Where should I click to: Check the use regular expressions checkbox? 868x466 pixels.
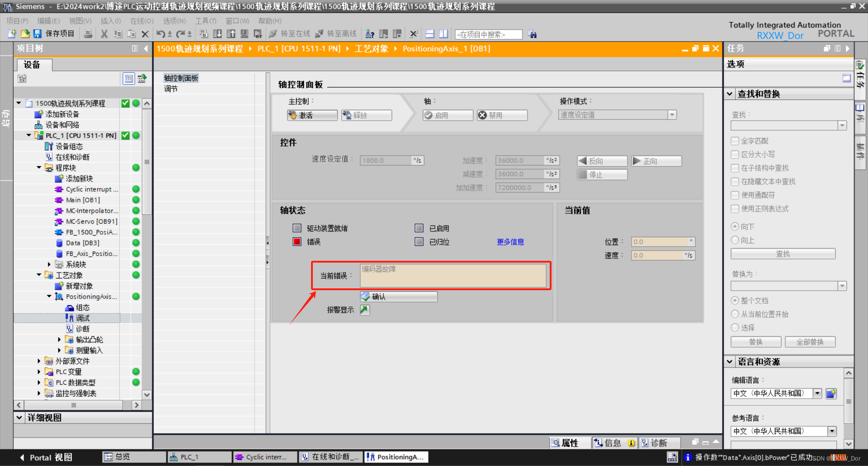[x=735, y=209]
